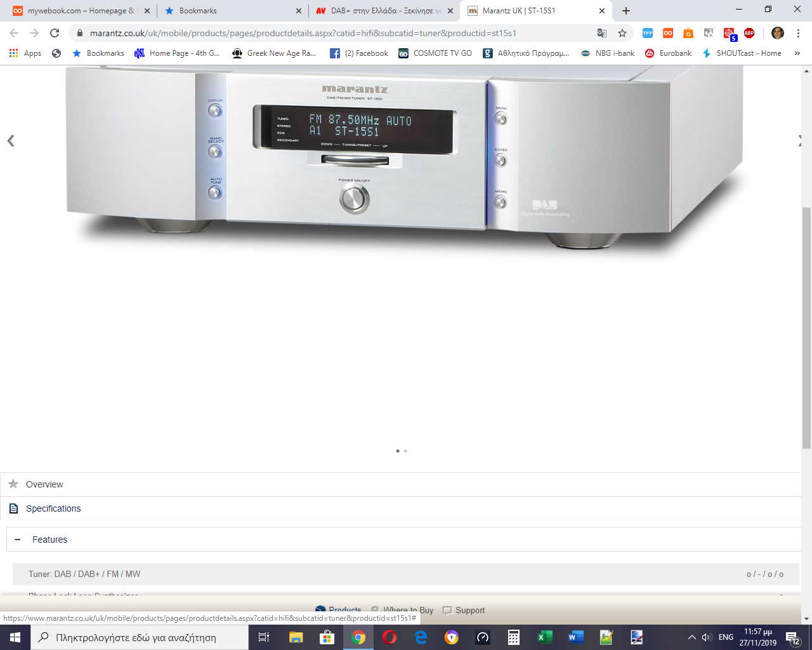Open the Support link in bottom bar
This screenshot has width=812, height=650.
click(x=469, y=611)
